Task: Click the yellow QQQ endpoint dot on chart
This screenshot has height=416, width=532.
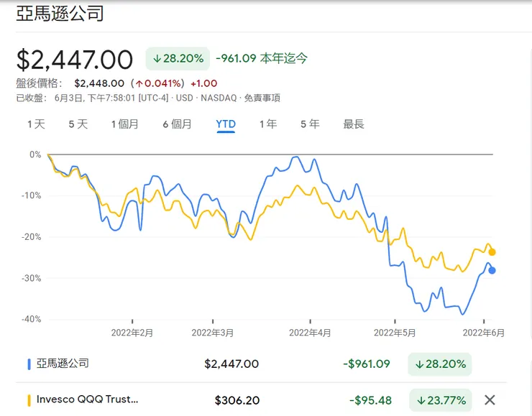Action: click(x=492, y=252)
